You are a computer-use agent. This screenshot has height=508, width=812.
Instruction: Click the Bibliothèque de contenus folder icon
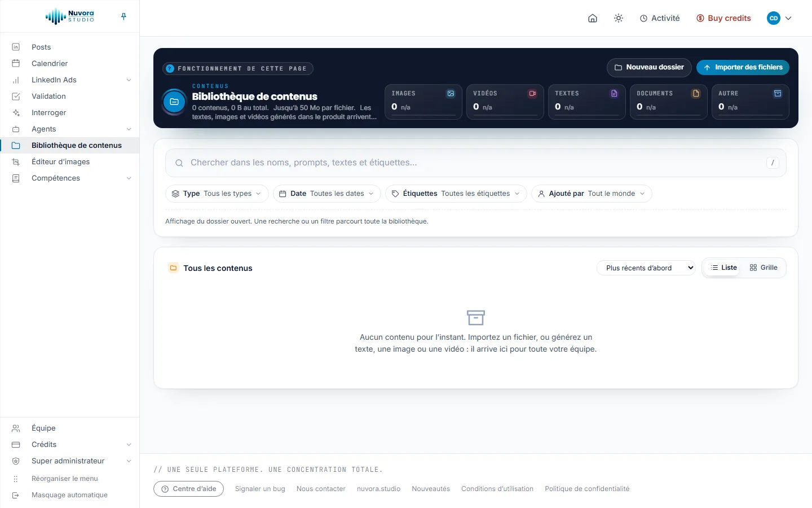point(16,145)
